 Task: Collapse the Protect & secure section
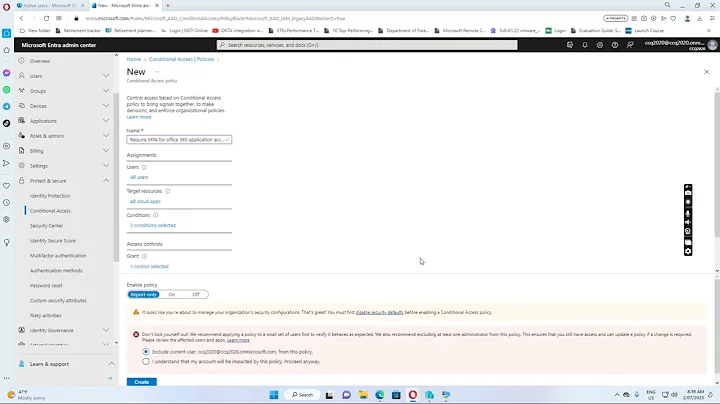click(106, 180)
